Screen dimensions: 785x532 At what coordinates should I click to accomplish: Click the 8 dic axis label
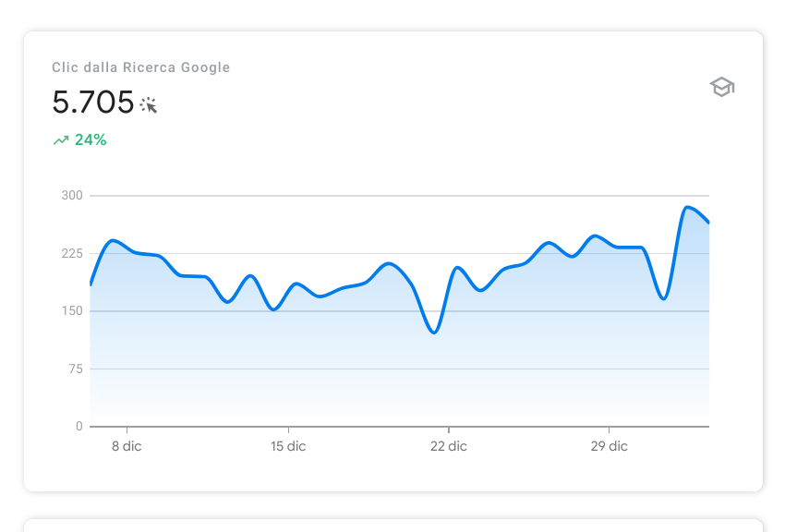pos(127,446)
